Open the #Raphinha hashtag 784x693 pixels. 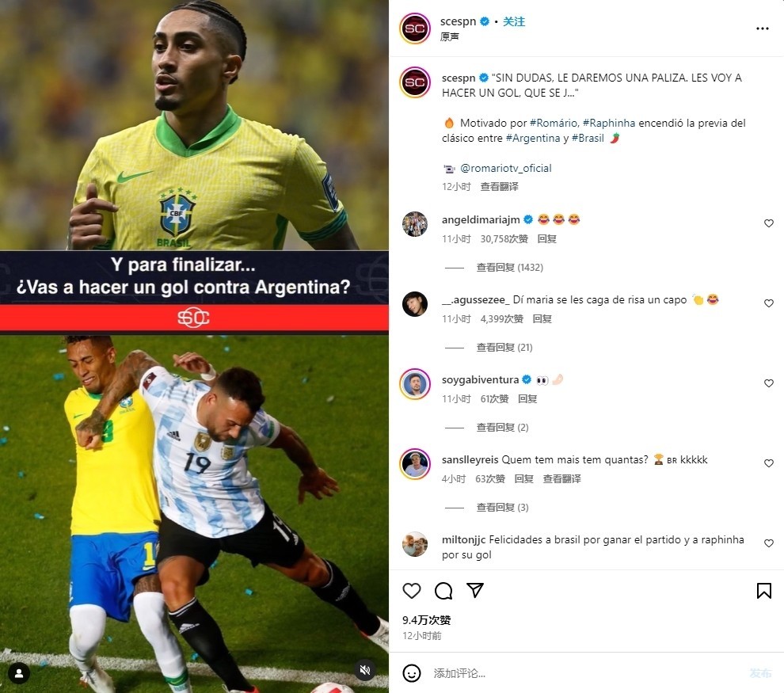point(608,123)
